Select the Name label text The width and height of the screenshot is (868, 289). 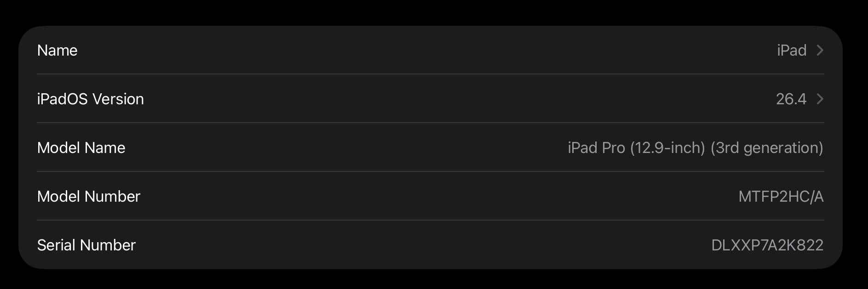point(57,50)
